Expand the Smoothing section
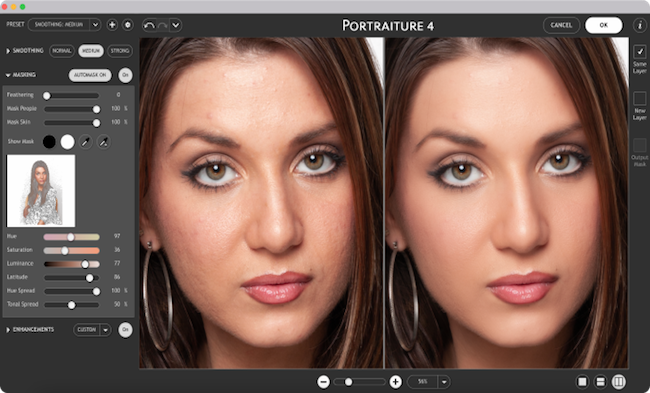This screenshot has width=650, height=393. (8, 51)
